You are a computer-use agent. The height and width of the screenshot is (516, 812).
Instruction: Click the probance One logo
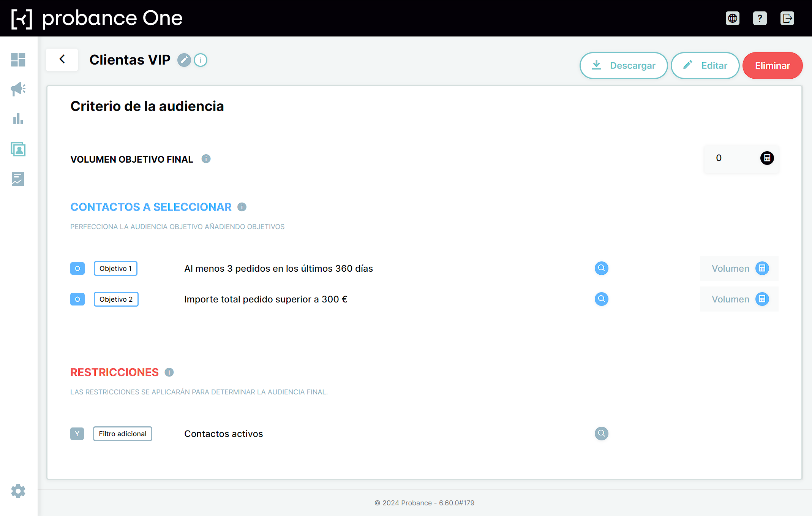[97, 18]
